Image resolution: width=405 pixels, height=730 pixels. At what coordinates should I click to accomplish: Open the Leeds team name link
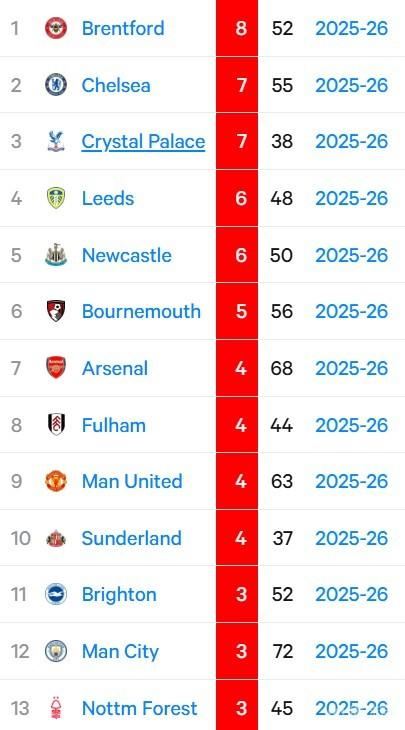click(x=108, y=198)
